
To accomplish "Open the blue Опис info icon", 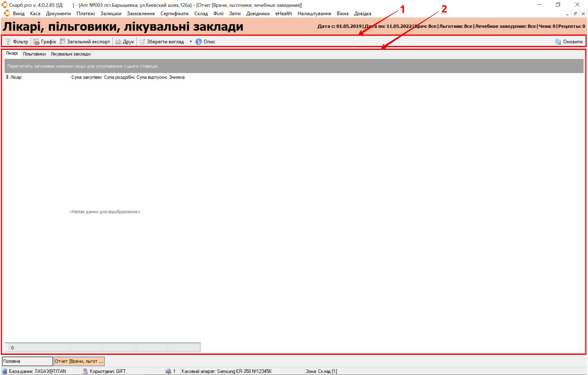I will point(199,42).
